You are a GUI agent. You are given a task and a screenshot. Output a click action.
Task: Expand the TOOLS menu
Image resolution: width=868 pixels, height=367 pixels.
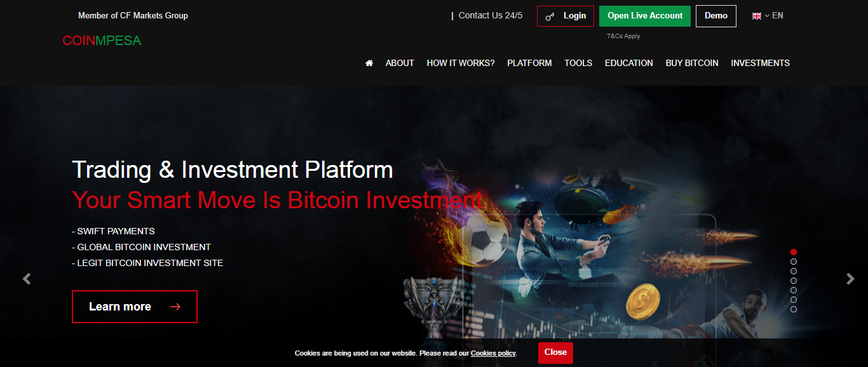(578, 63)
